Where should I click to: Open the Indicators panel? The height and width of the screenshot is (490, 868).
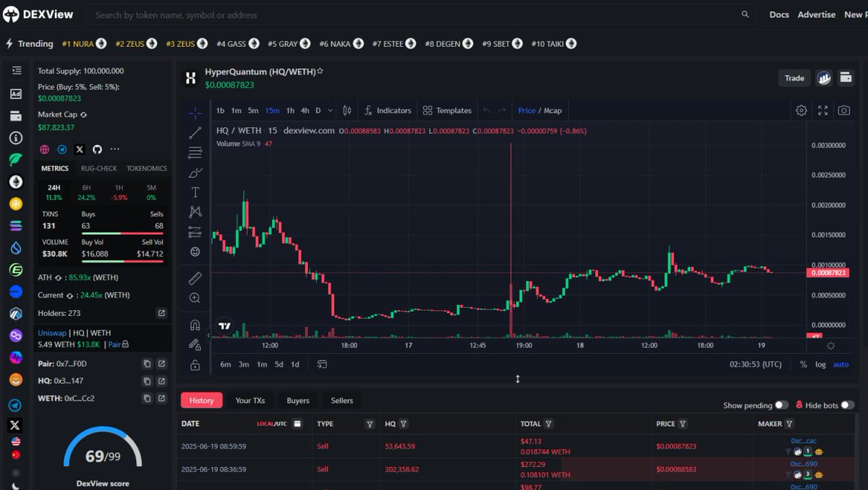tap(387, 111)
